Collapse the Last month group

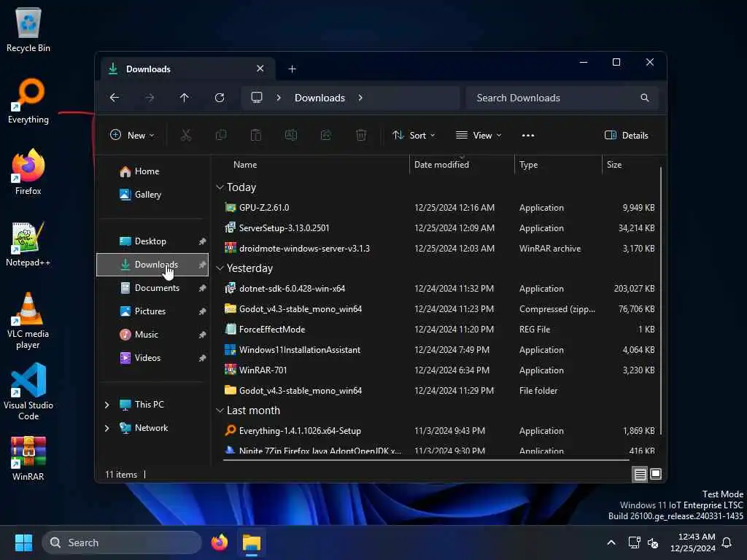(220, 410)
